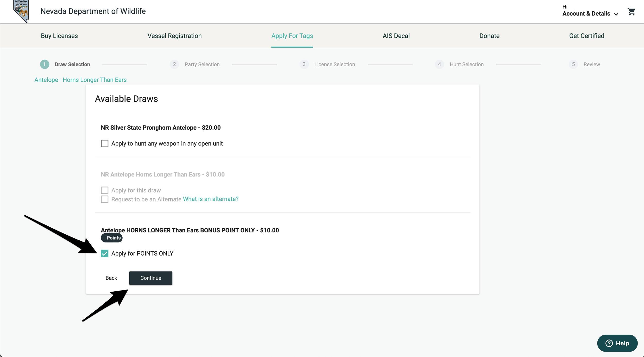The image size is (644, 357).
Task: Click the Help question mark button
Action: point(617,343)
